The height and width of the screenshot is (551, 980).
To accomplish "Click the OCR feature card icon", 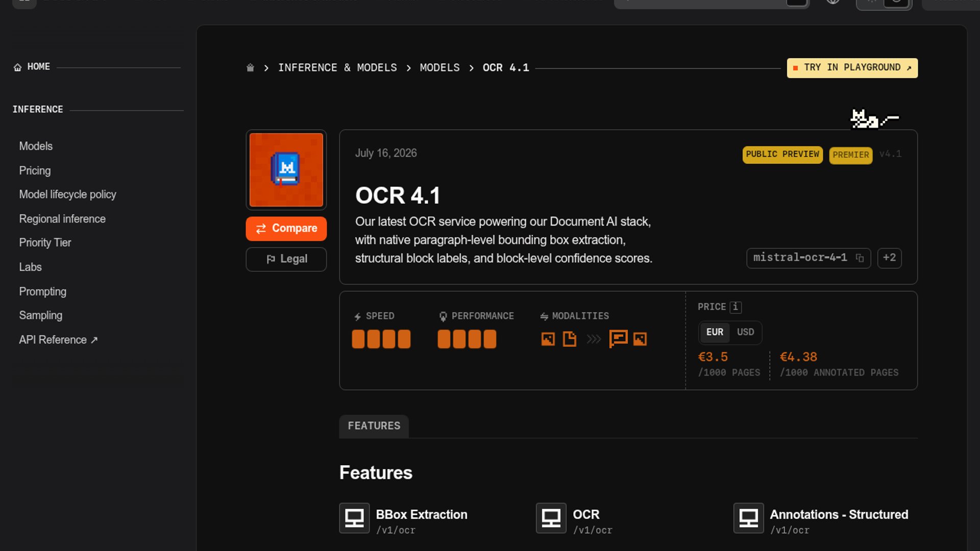I will click(x=551, y=518).
